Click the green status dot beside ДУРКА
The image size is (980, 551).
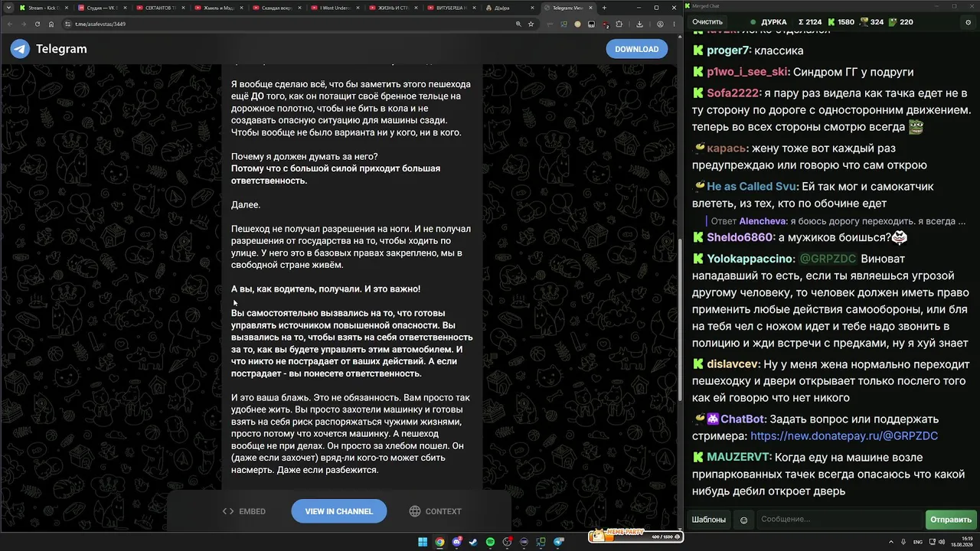[753, 22]
